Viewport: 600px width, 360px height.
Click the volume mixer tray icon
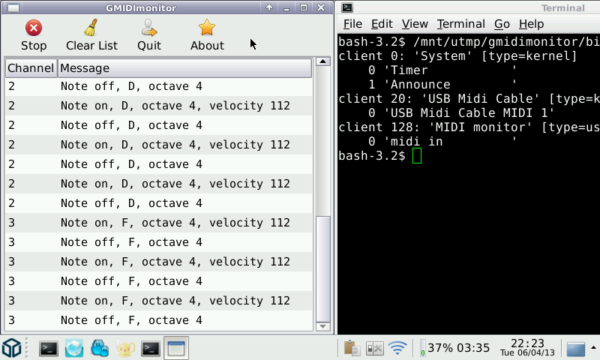click(375, 348)
